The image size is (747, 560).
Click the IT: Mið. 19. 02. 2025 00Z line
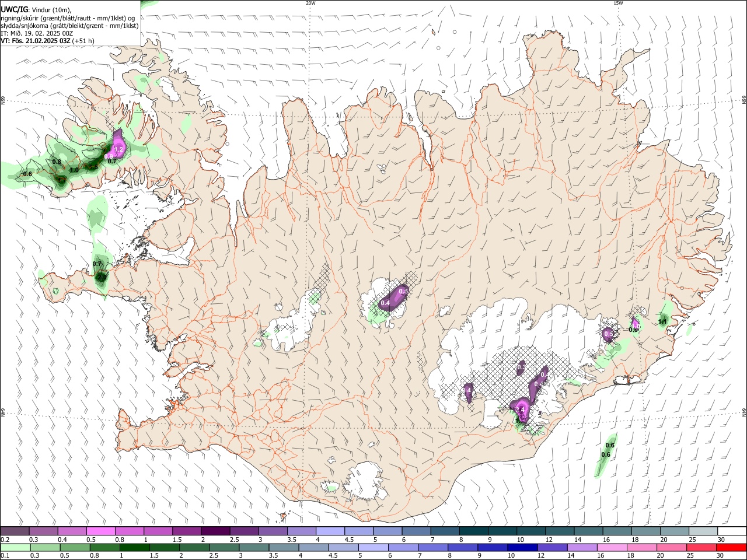(37, 33)
